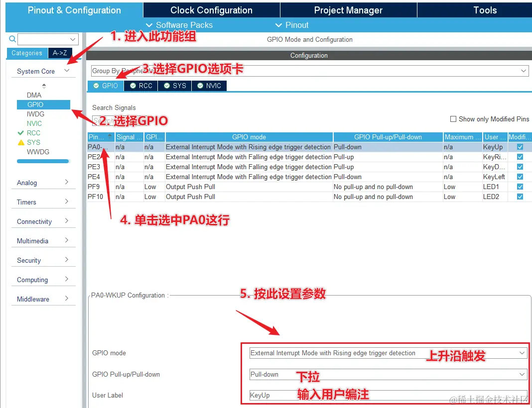
Task: Click the search magnifier icon
Action: [12, 39]
